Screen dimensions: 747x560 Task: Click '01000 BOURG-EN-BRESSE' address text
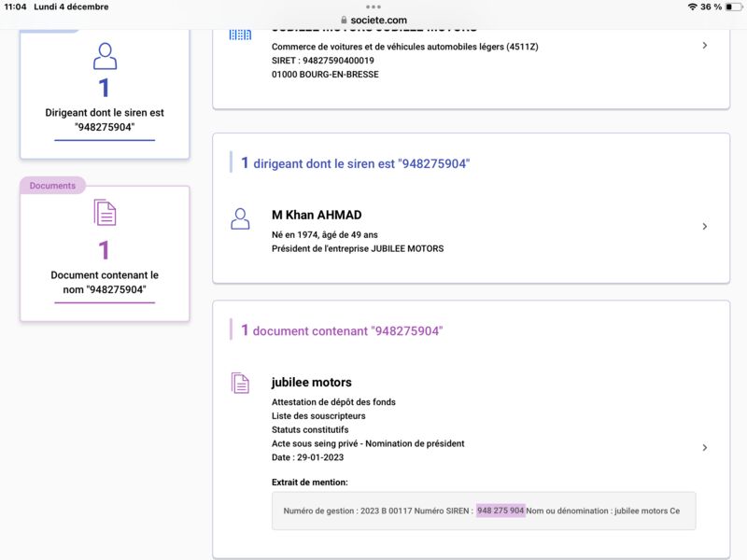click(x=325, y=75)
